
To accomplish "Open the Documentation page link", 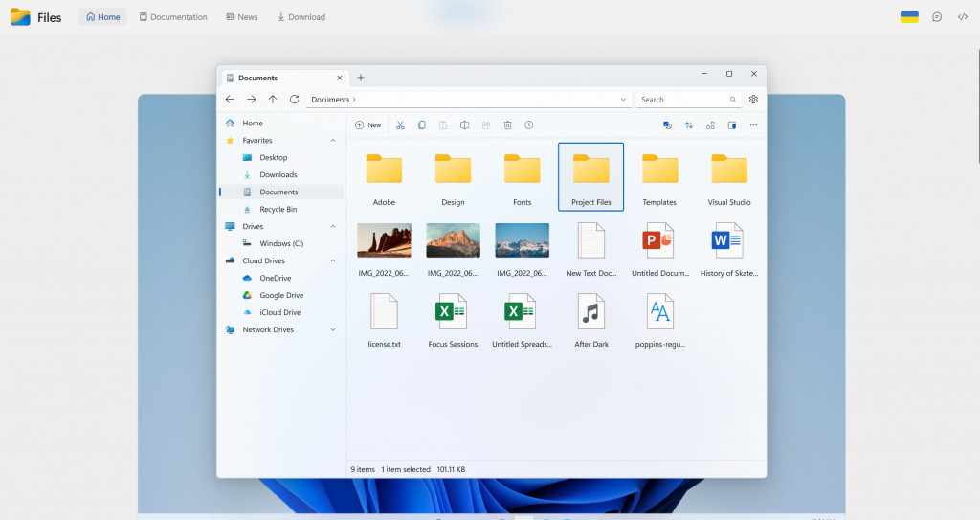I will coord(173,17).
